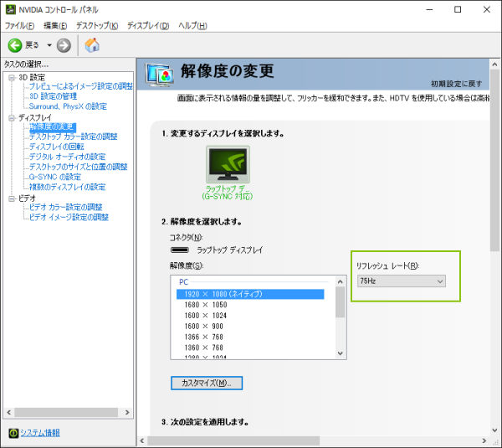Image resolution: width=502 pixels, height=448 pixels.
Task: Open G-SYNC の設定 in the task tree
Action: [x=54, y=177]
